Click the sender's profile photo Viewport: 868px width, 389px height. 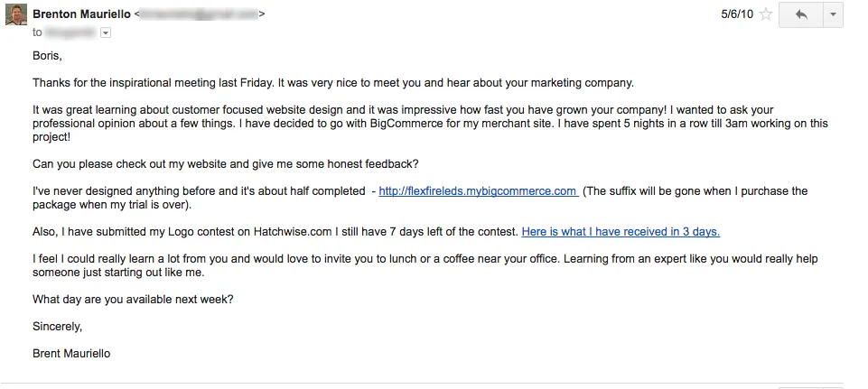pos(16,14)
